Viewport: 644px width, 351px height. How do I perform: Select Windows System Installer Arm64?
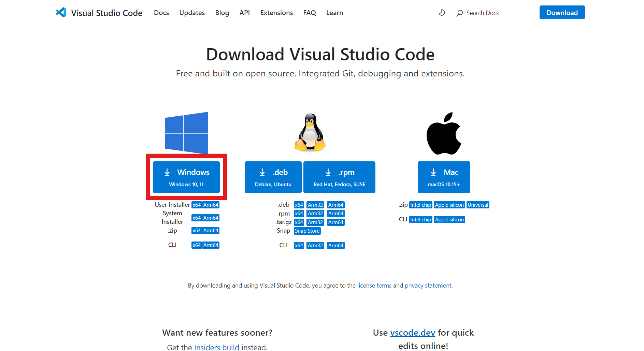click(211, 218)
